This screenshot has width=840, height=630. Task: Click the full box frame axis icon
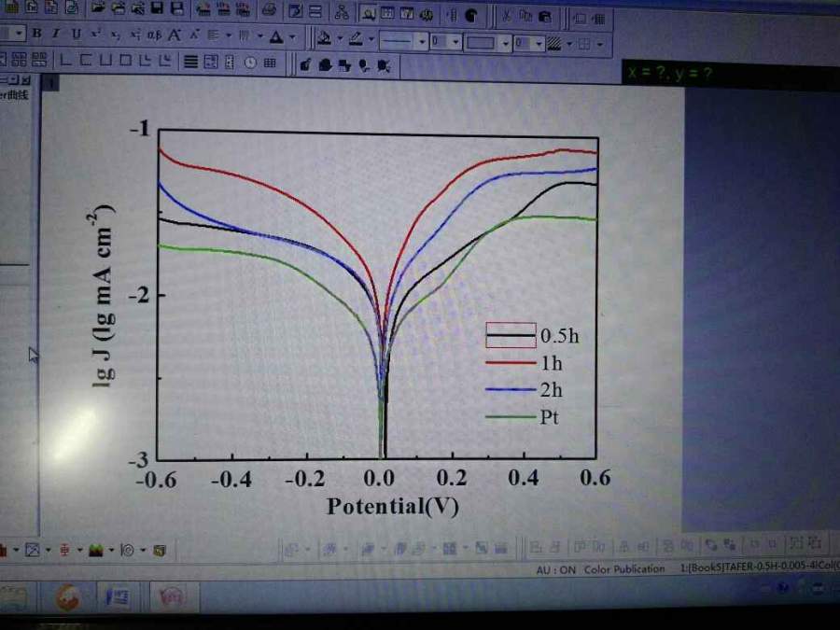tap(125, 60)
